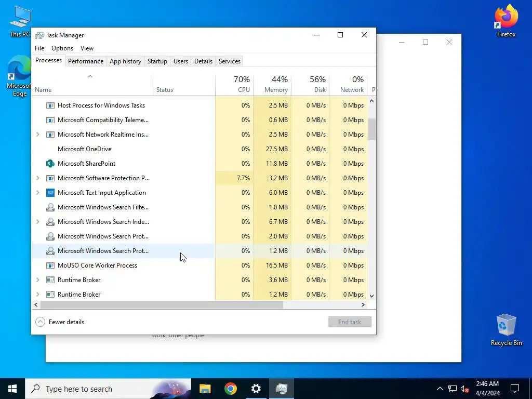This screenshot has height=399, width=532.
Task: Sort processes by Disk column
Action: tap(311, 84)
